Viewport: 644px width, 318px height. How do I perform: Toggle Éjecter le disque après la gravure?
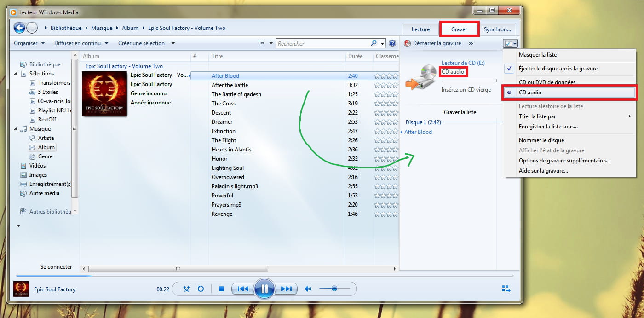(558, 69)
